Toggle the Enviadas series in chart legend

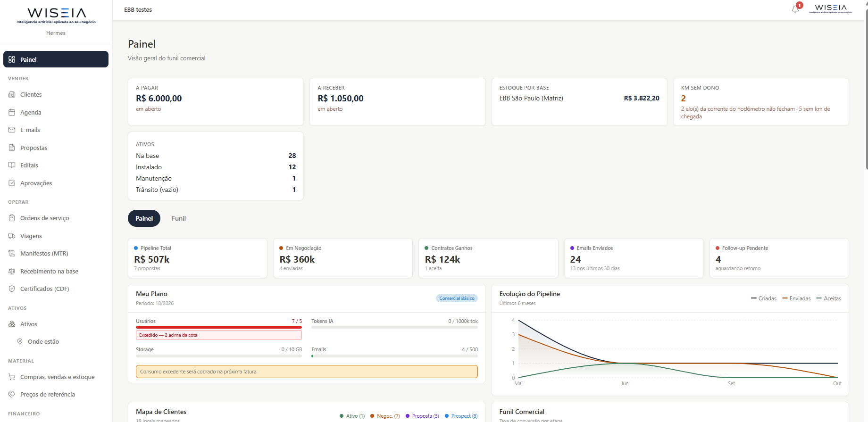(x=796, y=298)
